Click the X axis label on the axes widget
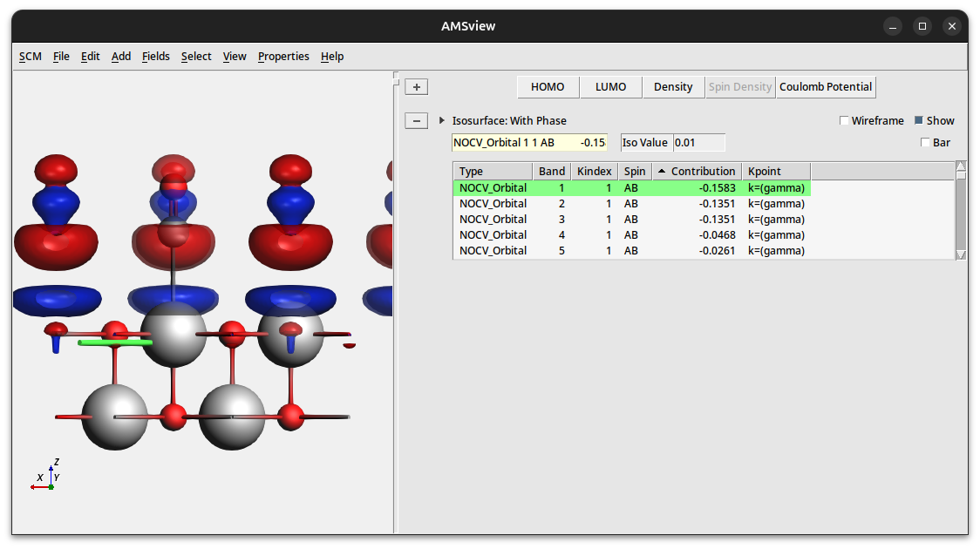Screen dimensions: 980x549 pyautogui.click(x=39, y=478)
